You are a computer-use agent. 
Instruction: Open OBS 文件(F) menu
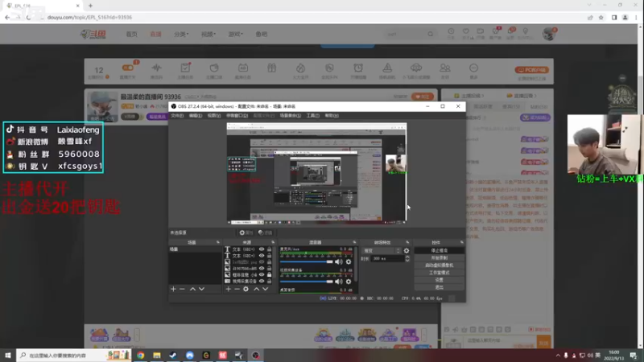(x=177, y=116)
